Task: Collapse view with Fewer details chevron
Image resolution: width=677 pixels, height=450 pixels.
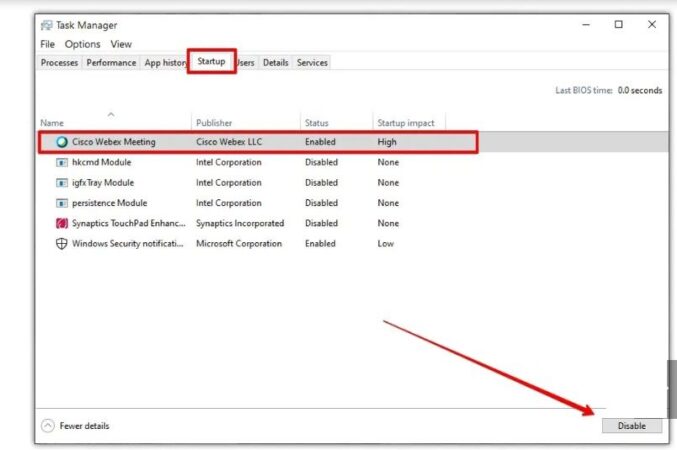Action: (47, 426)
